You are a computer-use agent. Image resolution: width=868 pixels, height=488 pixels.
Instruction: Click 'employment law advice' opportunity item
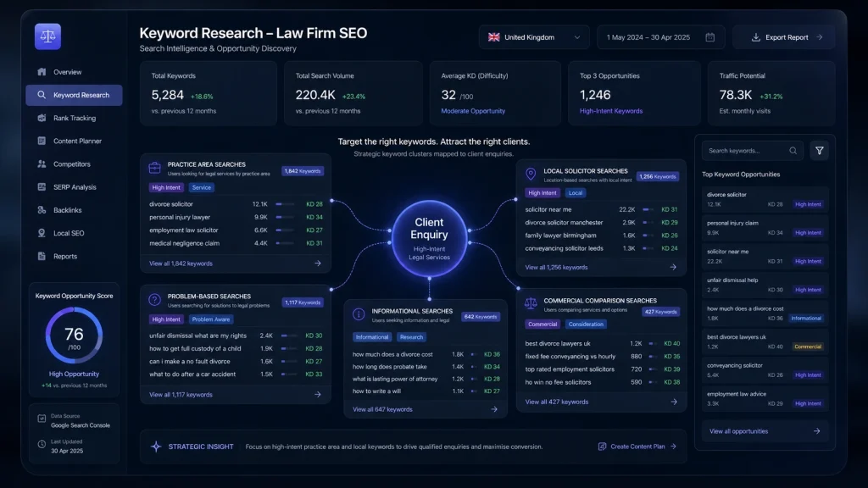pyautogui.click(x=765, y=398)
